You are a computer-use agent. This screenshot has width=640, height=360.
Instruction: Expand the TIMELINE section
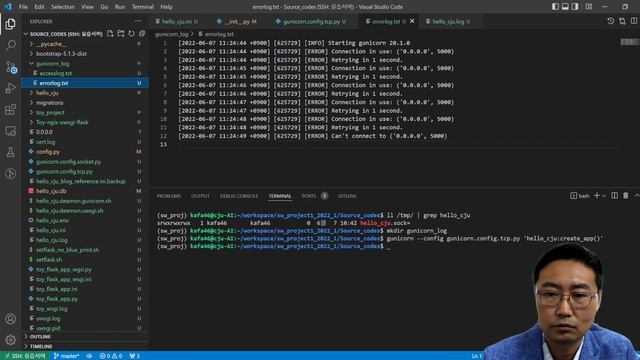(41, 346)
